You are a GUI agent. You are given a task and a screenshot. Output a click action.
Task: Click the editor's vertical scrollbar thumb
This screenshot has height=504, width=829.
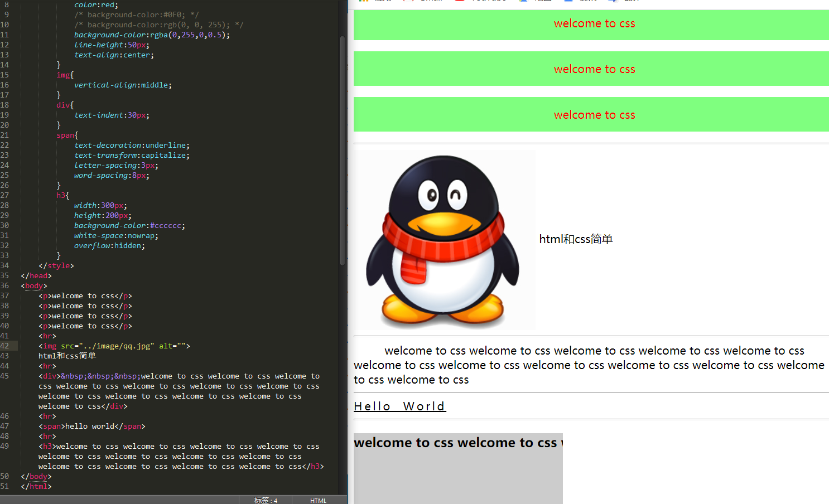tap(342, 151)
